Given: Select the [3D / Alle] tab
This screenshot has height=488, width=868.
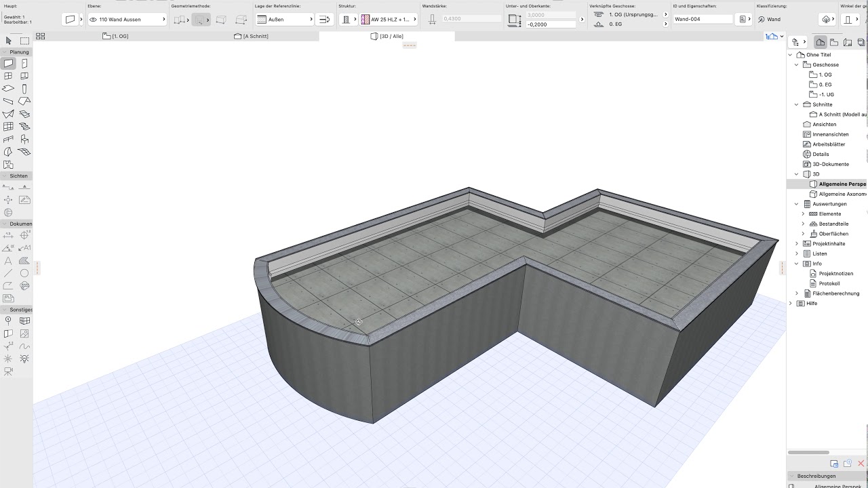Looking at the screenshot, I should click(387, 36).
